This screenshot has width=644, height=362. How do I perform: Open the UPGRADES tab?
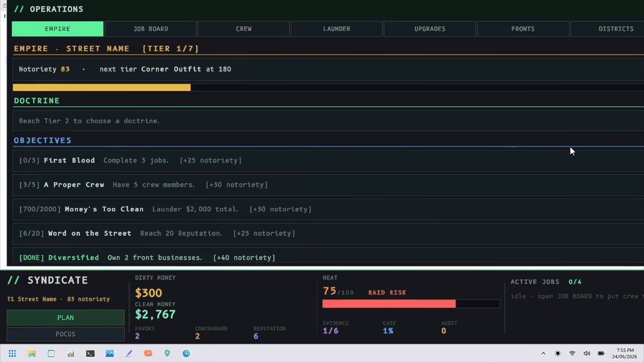[430, 29]
